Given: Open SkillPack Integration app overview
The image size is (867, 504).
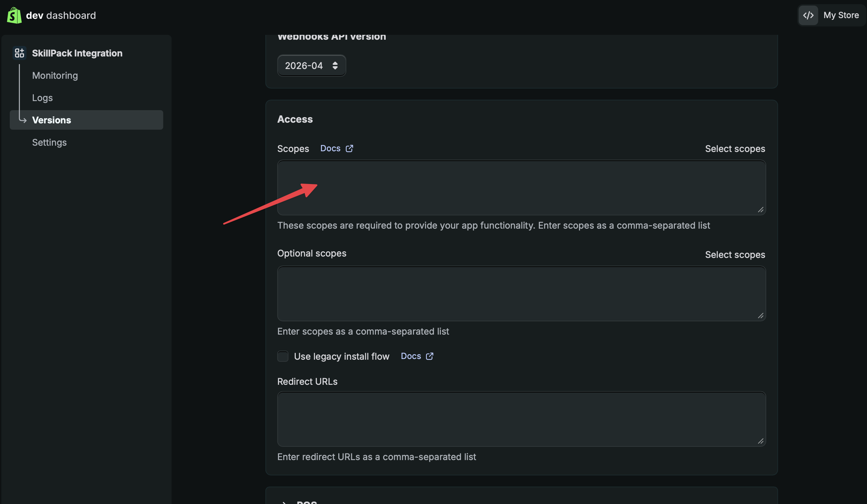Looking at the screenshot, I should [x=77, y=53].
